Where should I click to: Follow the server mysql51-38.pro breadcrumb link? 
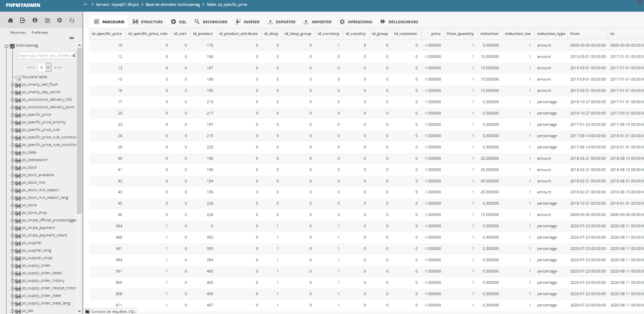pyautogui.click(x=117, y=4)
